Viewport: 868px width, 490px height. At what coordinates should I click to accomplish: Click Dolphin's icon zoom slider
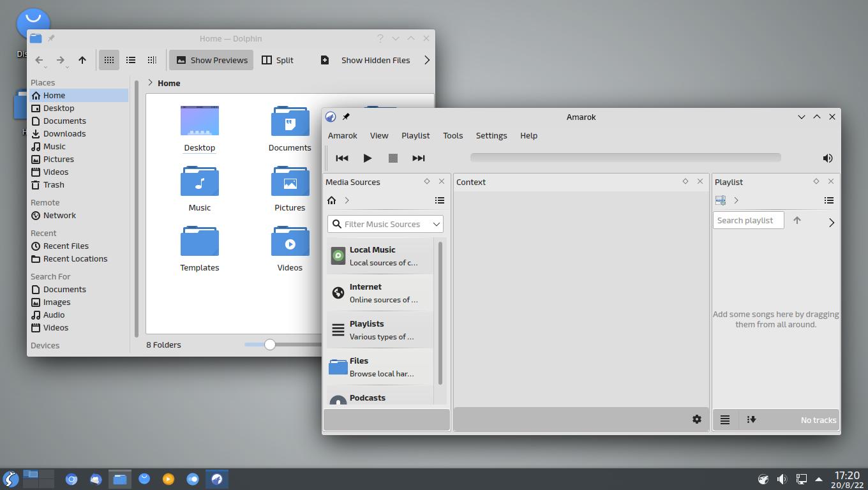pos(283,345)
